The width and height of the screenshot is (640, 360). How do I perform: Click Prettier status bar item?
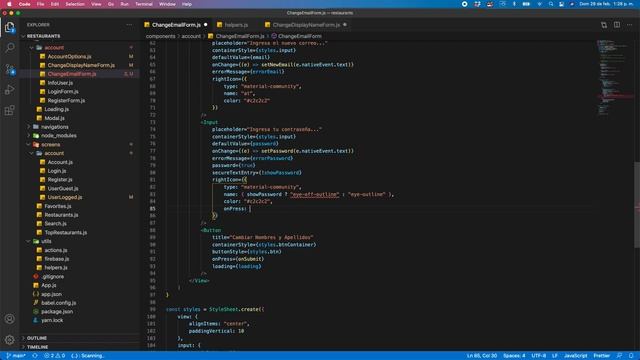click(602, 356)
